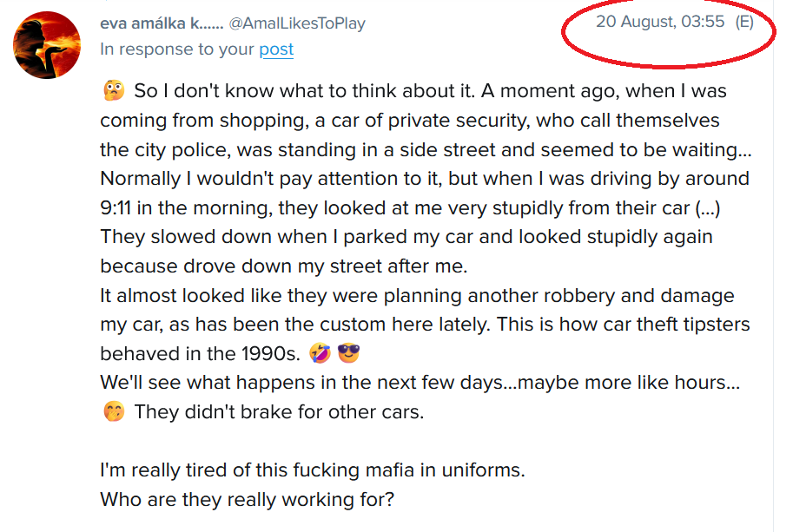The width and height of the screenshot is (793, 532).
Task: Open the "eva amálka k......" display name
Action: coord(160,23)
